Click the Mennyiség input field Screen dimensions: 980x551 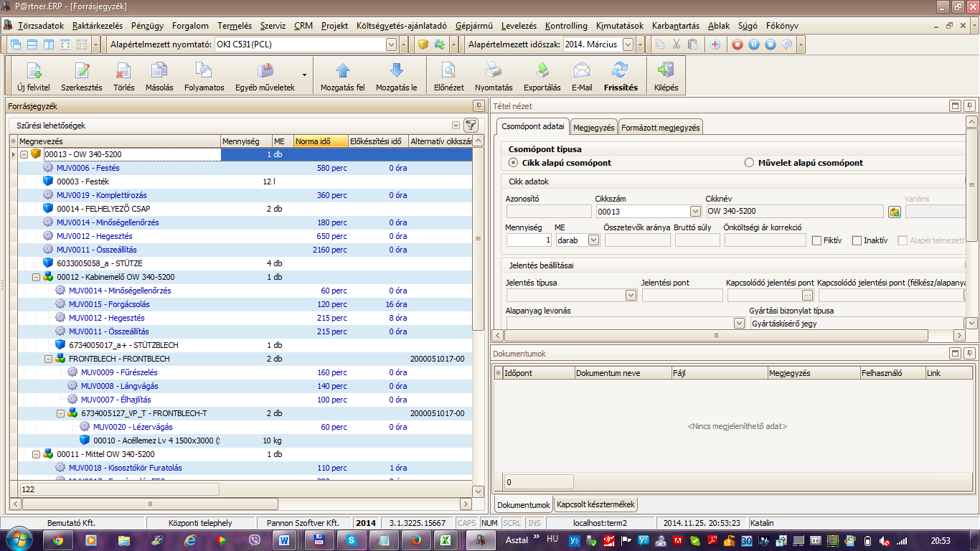tap(529, 240)
